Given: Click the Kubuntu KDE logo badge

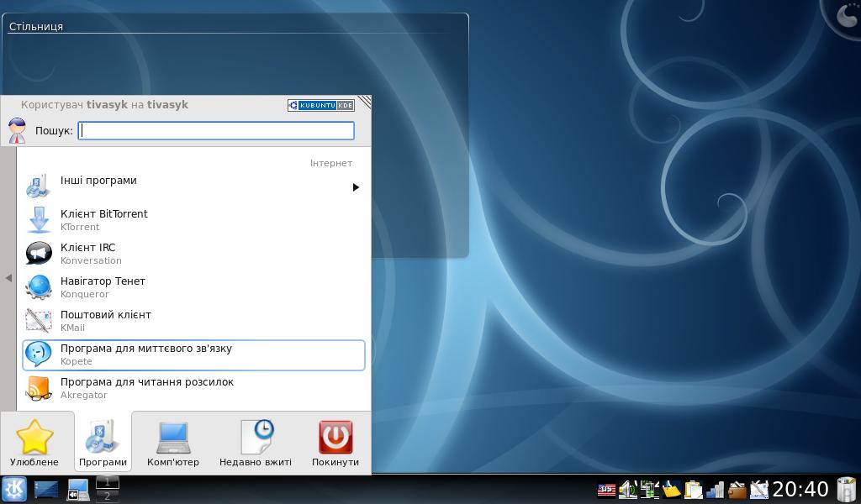Looking at the screenshot, I should tap(321, 105).
